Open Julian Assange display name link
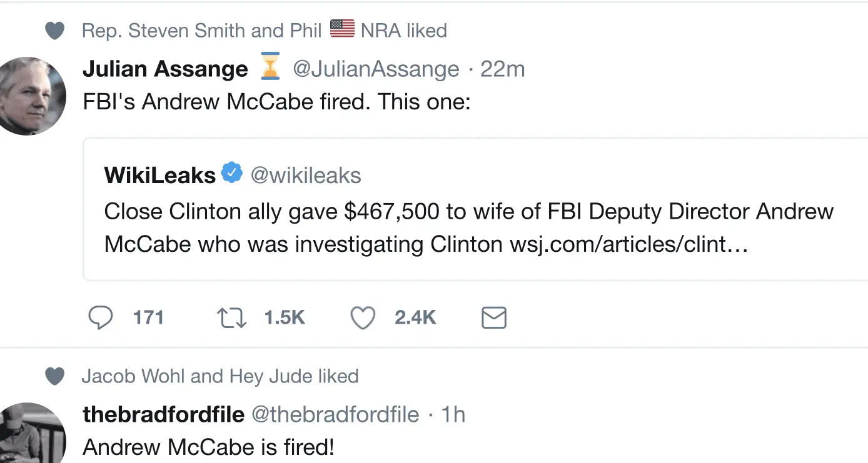Viewport: 868px width, 463px height. click(165, 69)
